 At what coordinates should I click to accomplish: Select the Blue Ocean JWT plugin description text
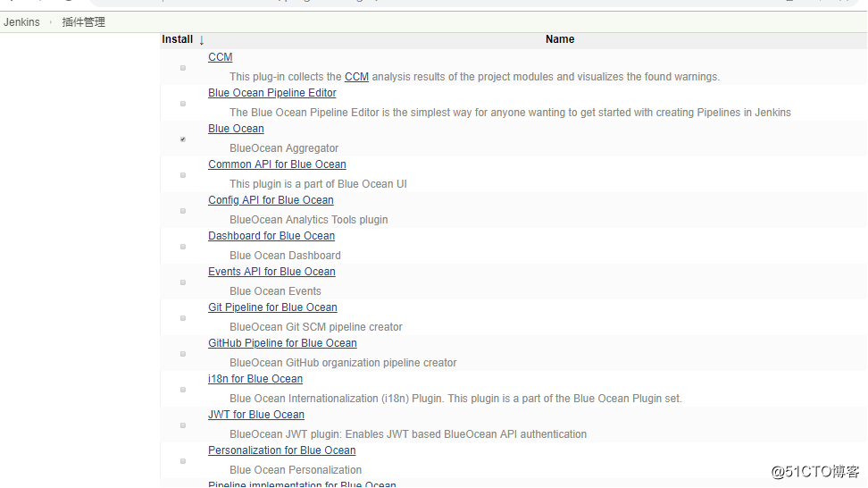tap(408, 433)
